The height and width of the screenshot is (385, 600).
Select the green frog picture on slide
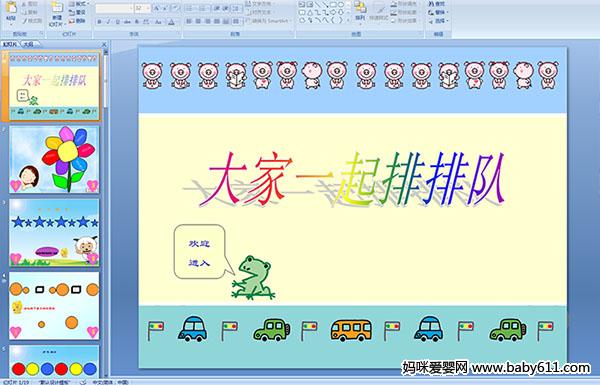[254, 278]
